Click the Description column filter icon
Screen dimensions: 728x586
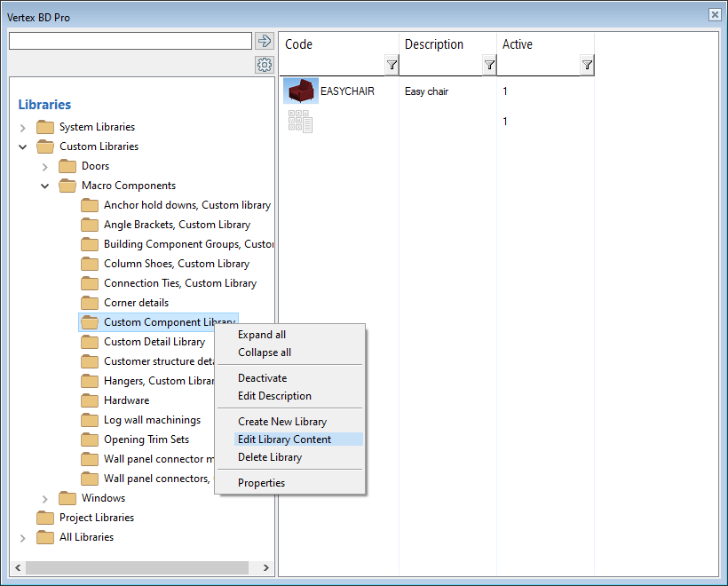(x=489, y=65)
